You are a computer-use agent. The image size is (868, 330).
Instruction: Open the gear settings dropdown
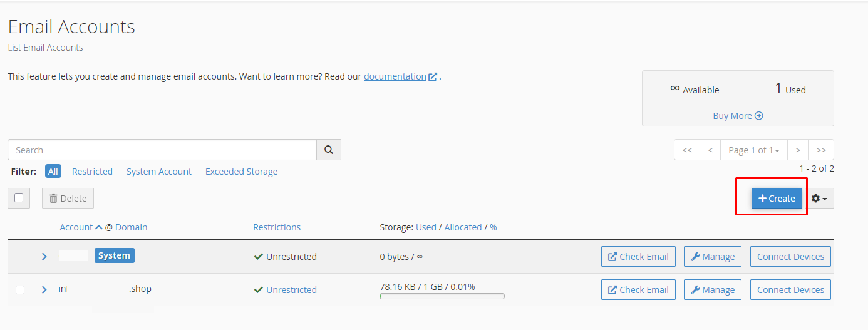pos(820,199)
